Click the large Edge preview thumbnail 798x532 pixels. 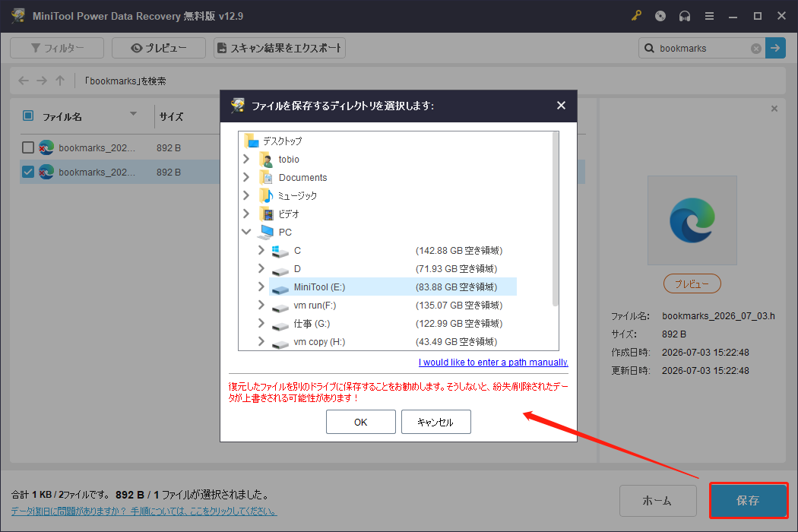click(692, 220)
